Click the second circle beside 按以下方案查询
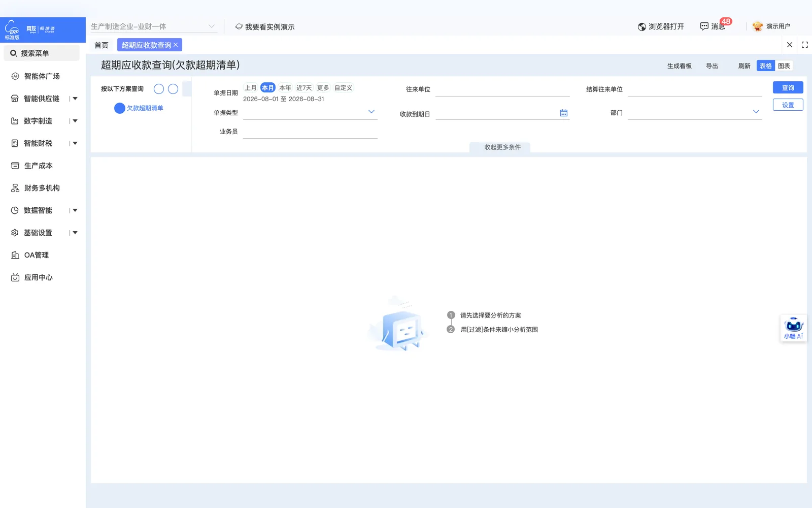 pyautogui.click(x=173, y=89)
